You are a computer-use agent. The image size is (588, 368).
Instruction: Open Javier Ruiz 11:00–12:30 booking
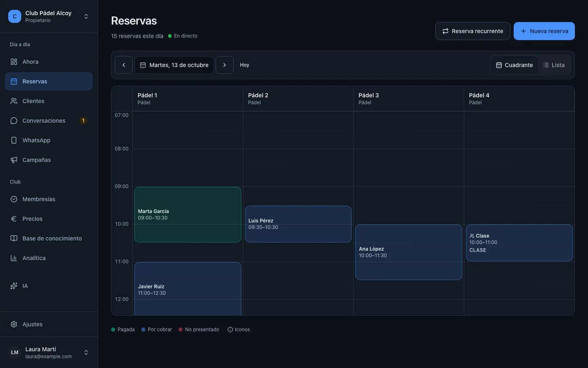pyautogui.click(x=188, y=289)
